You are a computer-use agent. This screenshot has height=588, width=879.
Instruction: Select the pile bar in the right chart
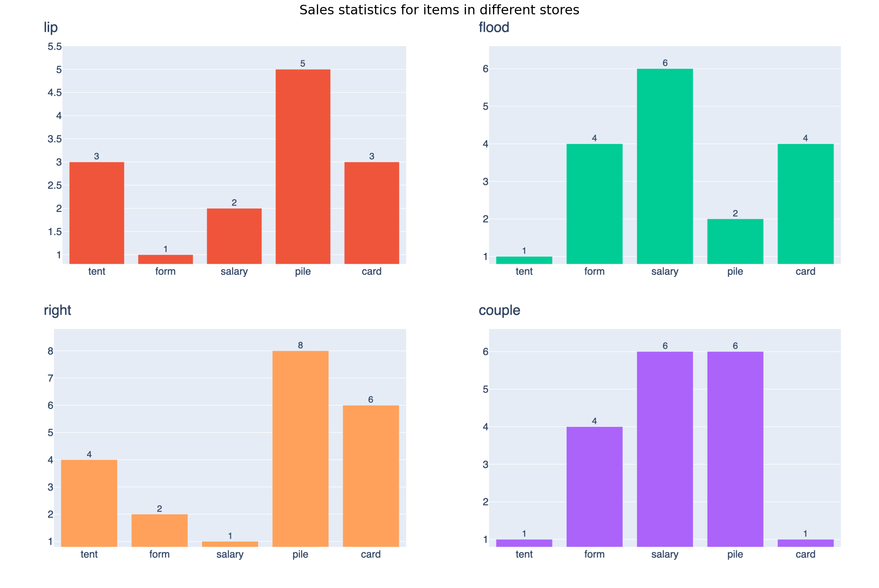300,449
